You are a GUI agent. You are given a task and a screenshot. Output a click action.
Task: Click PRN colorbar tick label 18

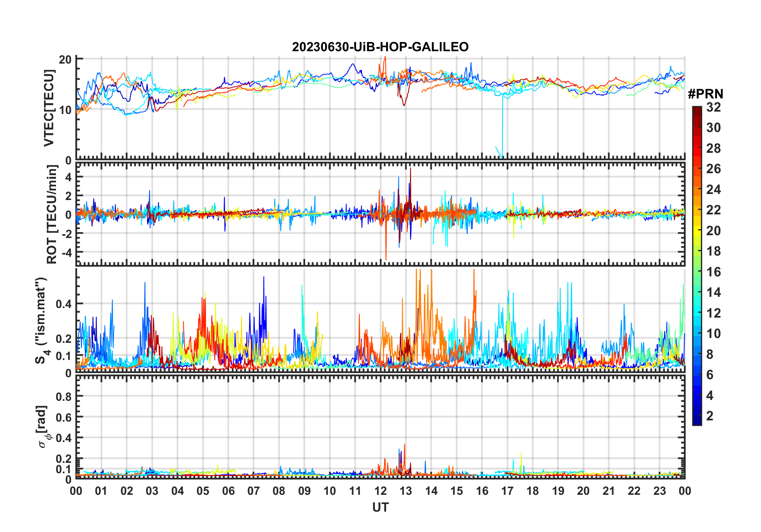pos(713,251)
